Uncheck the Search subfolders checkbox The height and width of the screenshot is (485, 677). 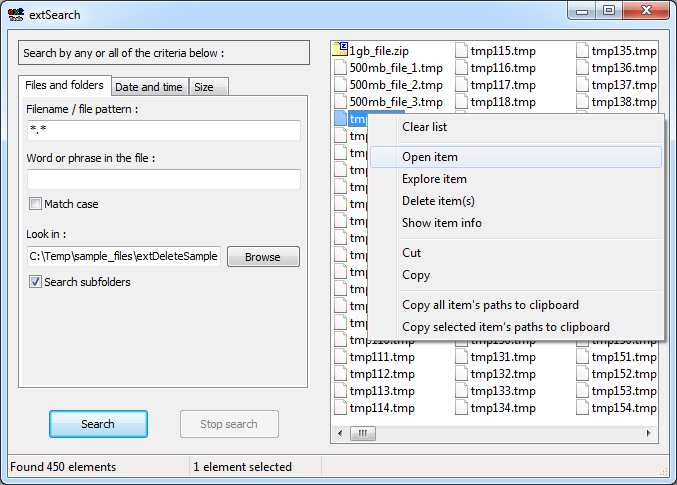[36, 282]
